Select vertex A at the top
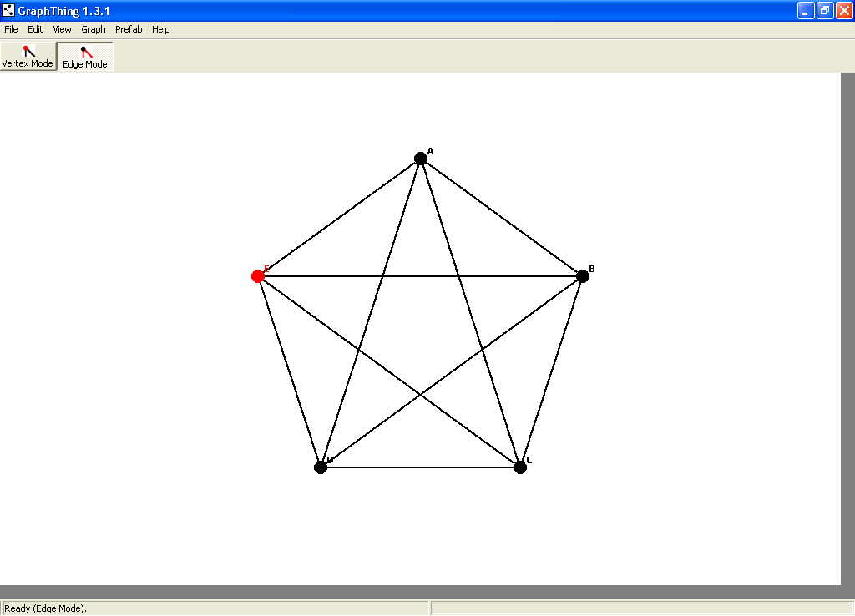This screenshot has width=855, height=616. pos(421,159)
